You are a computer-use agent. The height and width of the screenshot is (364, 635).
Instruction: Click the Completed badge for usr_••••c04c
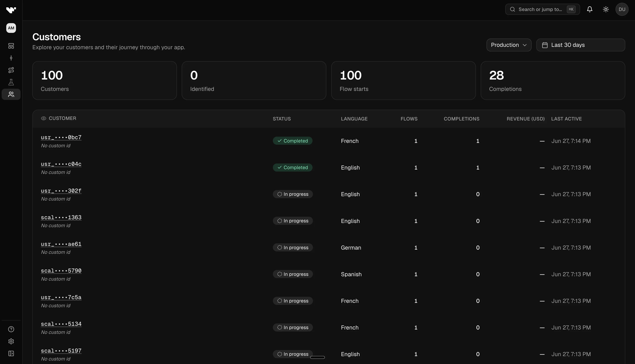tap(292, 167)
